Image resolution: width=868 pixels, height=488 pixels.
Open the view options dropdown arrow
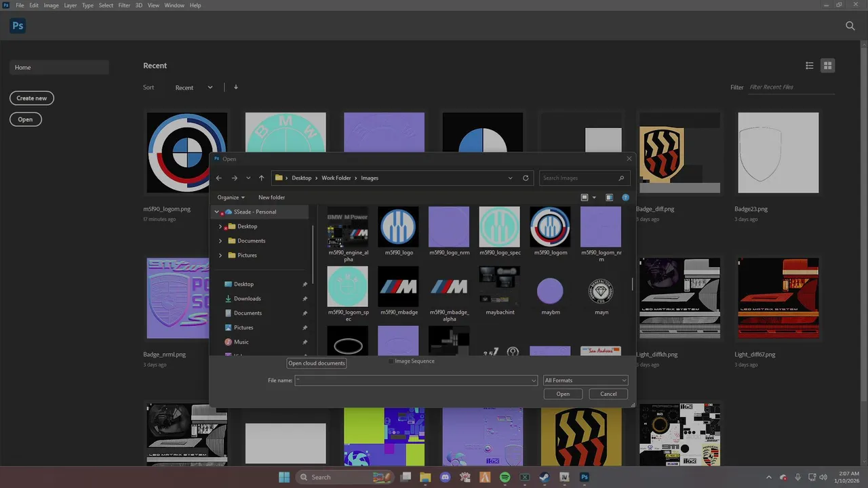coord(594,197)
